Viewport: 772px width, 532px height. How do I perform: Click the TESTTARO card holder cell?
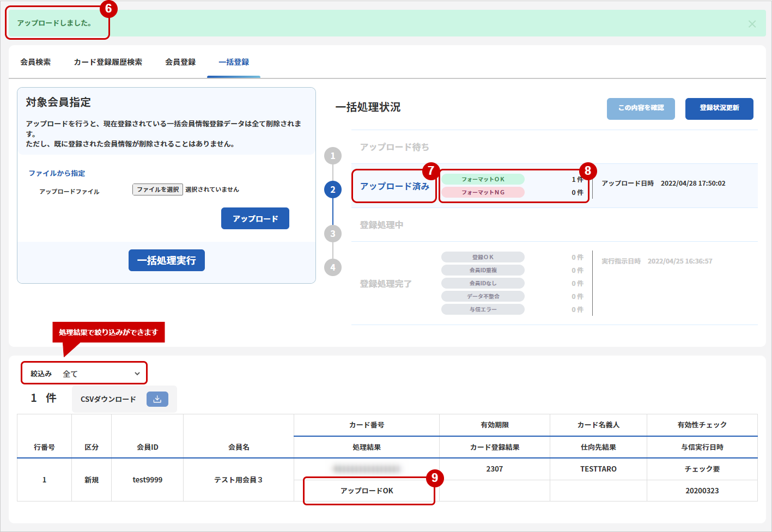coord(598,469)
